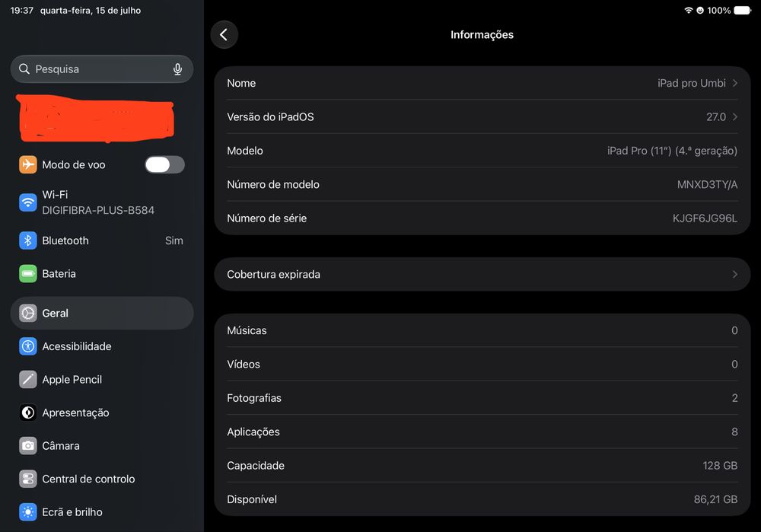The image size is (761, 532).
Task: Tap the Cobertura expirada row
Action: 482,274
